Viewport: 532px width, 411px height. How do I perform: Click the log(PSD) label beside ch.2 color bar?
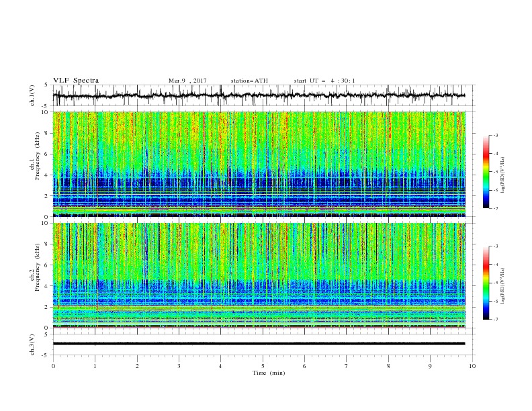click(503, 285)
